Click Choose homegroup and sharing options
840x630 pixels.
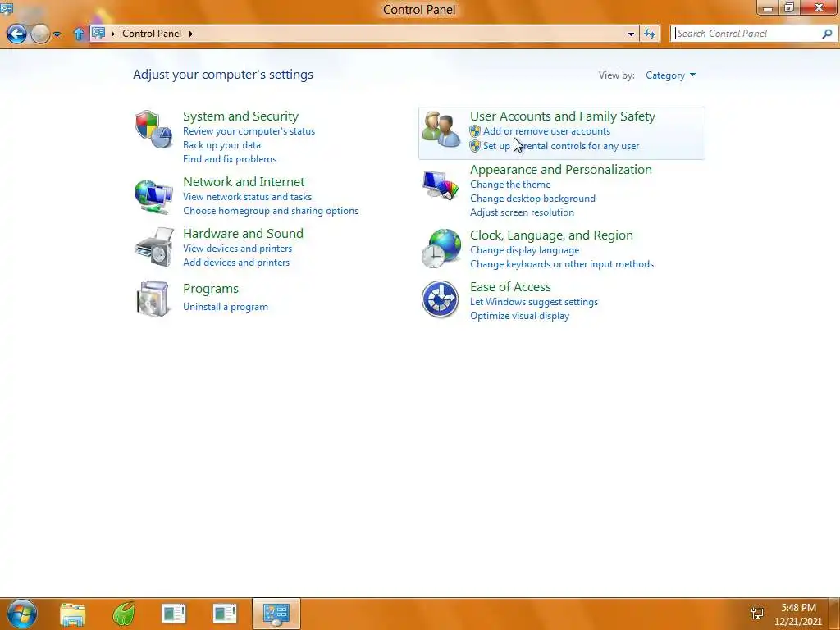click(271, 211)
